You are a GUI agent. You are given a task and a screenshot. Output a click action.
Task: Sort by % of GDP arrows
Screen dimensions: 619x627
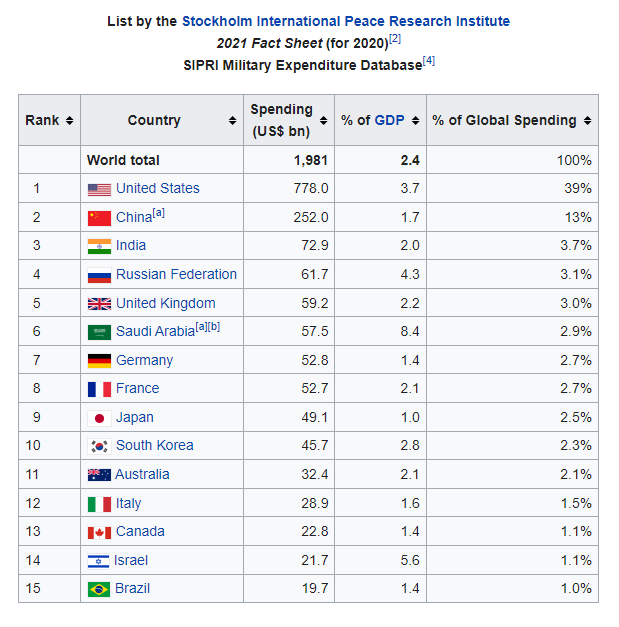coord(415,121)
